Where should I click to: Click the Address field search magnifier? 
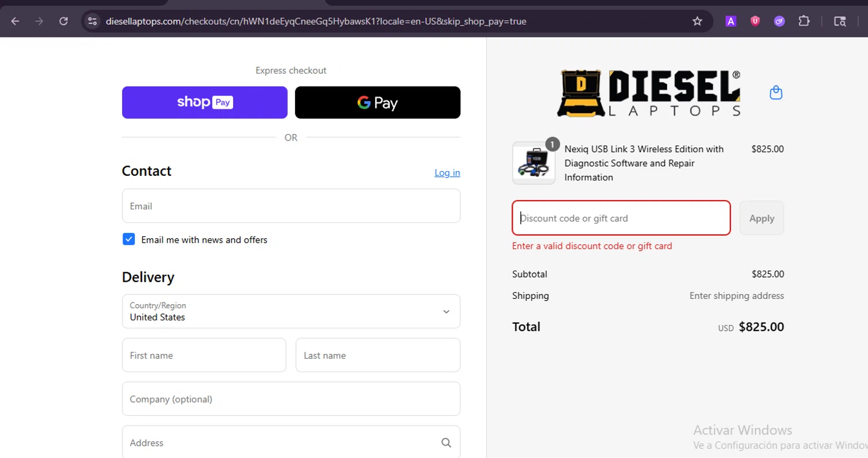pyautogui.click(x=446, y=442)
